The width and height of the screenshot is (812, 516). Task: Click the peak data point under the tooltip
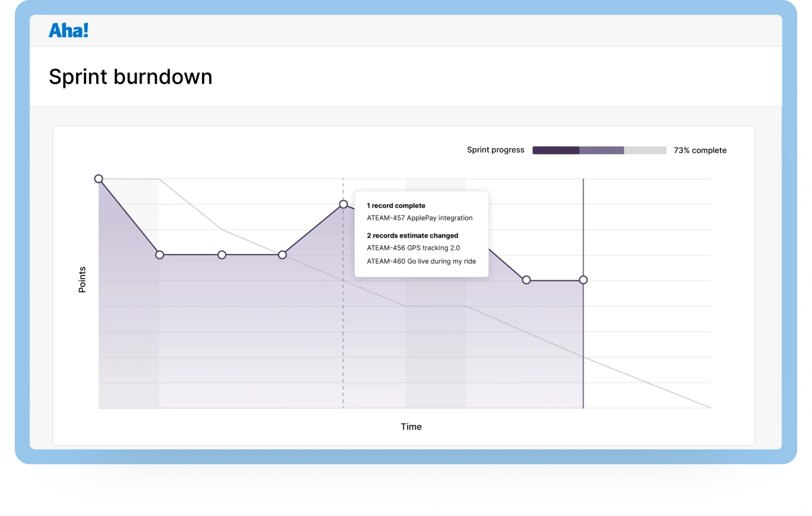coord(343,203)
